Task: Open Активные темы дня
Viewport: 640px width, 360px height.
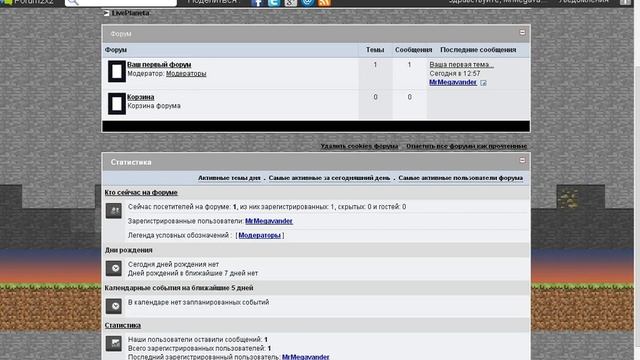Action: (x=229, y=178)
